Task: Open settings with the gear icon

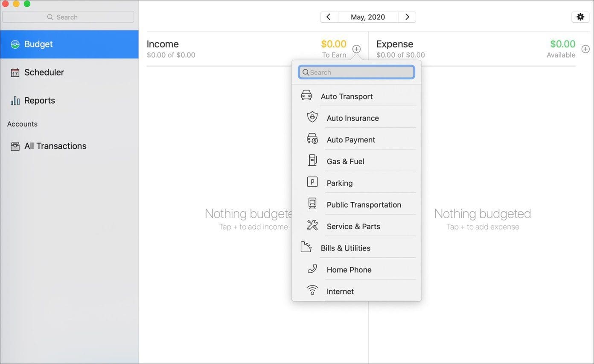Action: click(580, 17)
